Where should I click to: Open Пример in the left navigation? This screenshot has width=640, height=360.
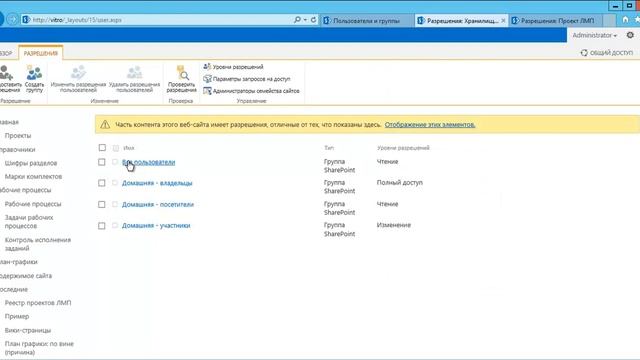(17, 316)
